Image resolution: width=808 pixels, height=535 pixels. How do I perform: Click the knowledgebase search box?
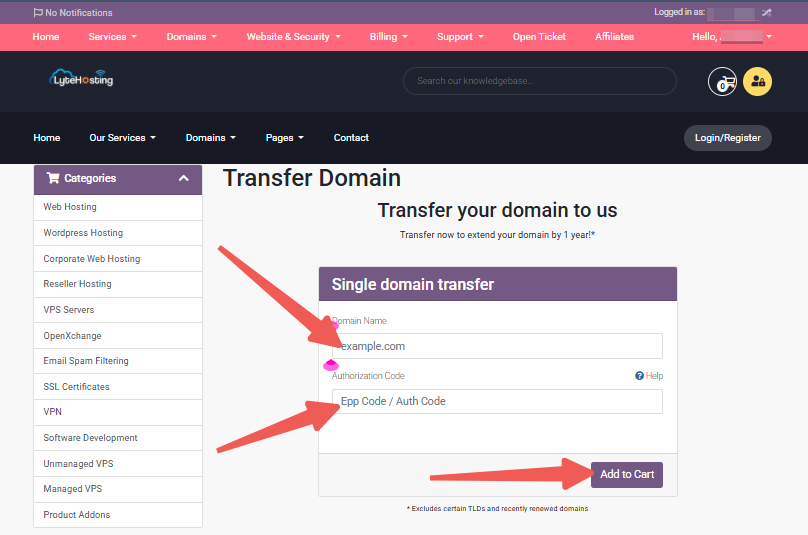pyautogui.click(x=540, y=81)
